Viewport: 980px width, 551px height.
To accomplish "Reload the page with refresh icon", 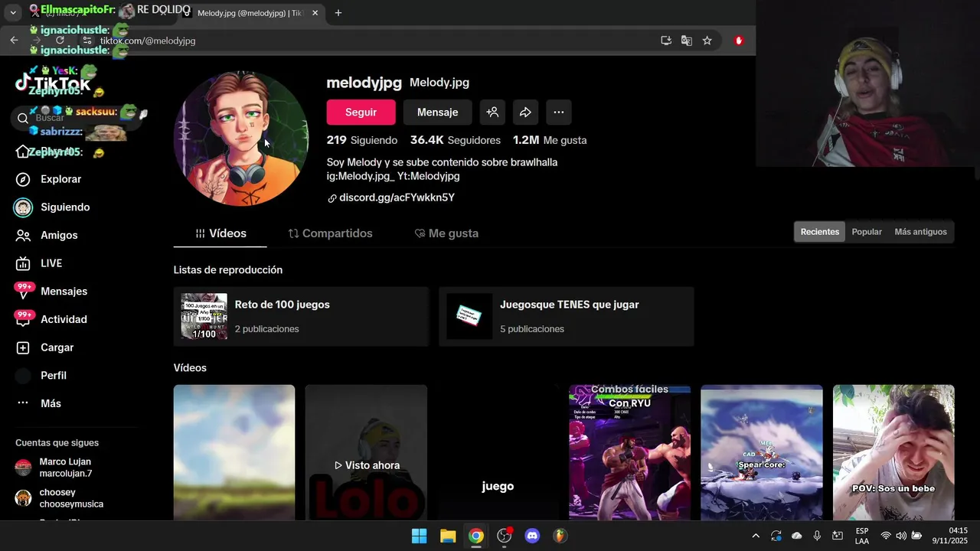I will 60,41.
